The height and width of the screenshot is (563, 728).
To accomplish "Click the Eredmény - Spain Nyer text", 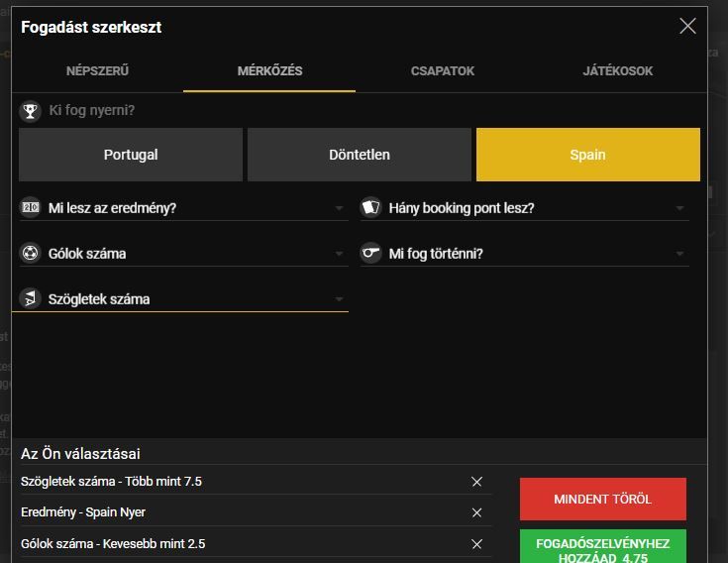I will pos(83,512).
